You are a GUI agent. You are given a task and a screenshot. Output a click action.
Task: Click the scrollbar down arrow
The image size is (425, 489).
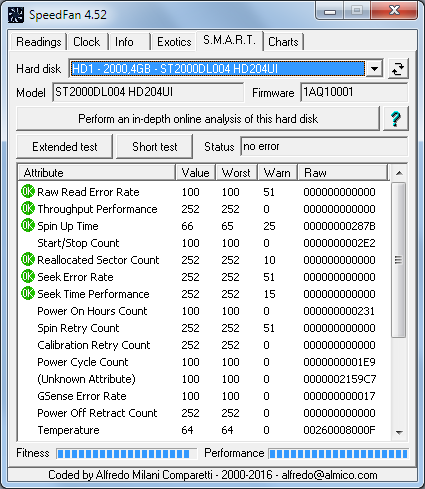tap(399, 433)
